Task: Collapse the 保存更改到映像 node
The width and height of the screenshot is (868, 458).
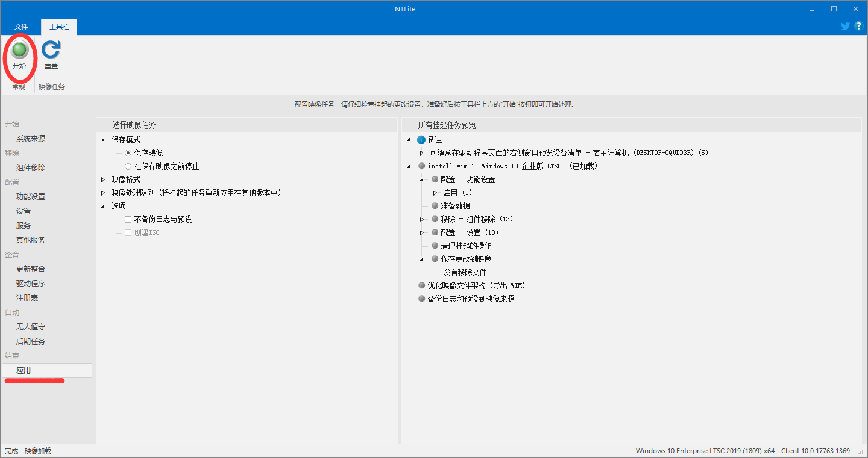Action: tap(422, 259)
